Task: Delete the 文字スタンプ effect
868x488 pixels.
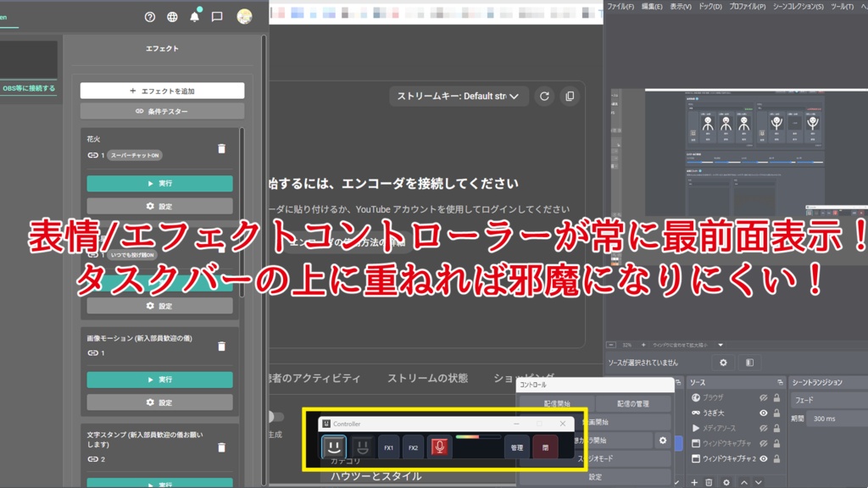Action: 221,447
